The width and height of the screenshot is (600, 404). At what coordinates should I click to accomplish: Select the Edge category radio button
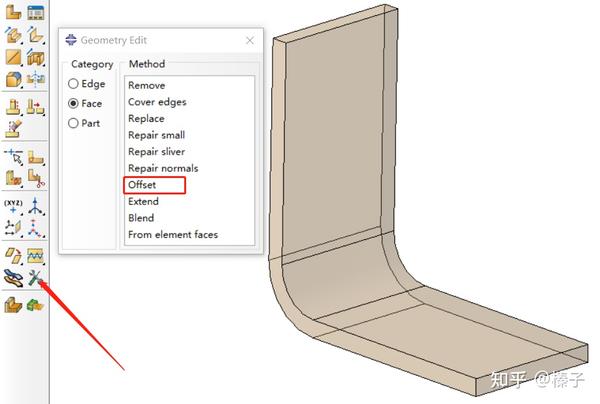(x=86, y=84)
